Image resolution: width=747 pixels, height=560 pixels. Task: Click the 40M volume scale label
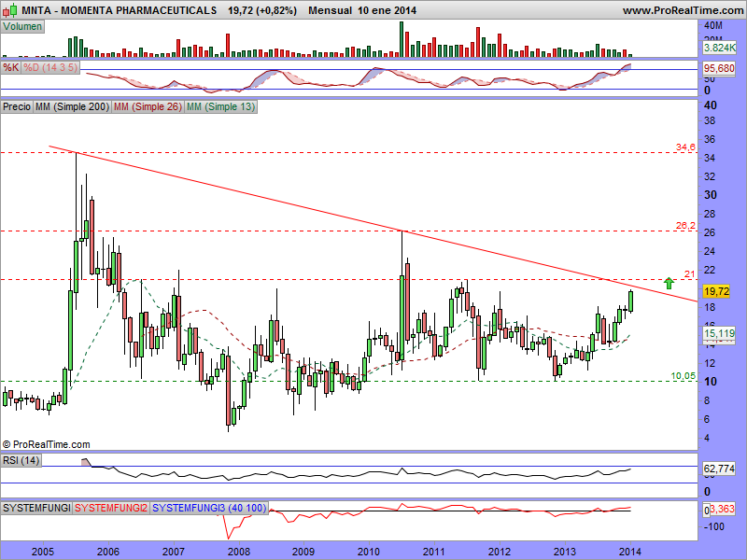[713, 25]
